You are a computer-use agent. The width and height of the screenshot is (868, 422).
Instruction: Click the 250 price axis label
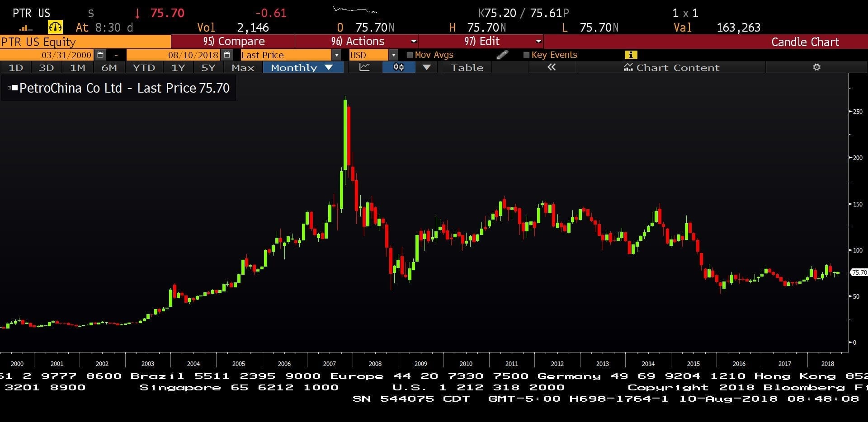point(858,112)
